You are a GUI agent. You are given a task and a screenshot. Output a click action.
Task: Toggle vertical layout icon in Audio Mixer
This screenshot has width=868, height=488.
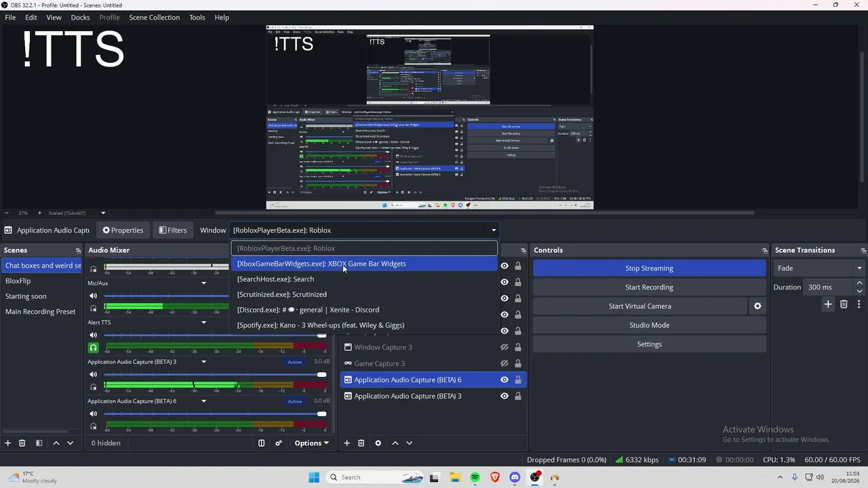(261, 443)
